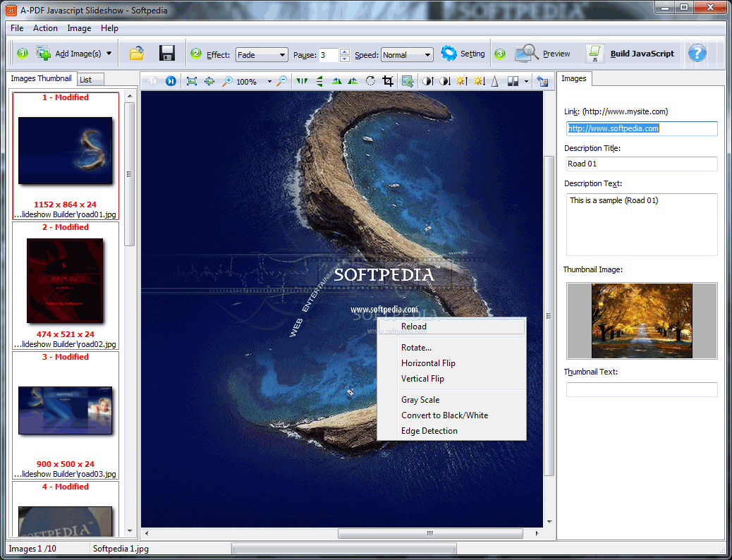Go to the next image arrow icon
732x560 pixels.
171,81
